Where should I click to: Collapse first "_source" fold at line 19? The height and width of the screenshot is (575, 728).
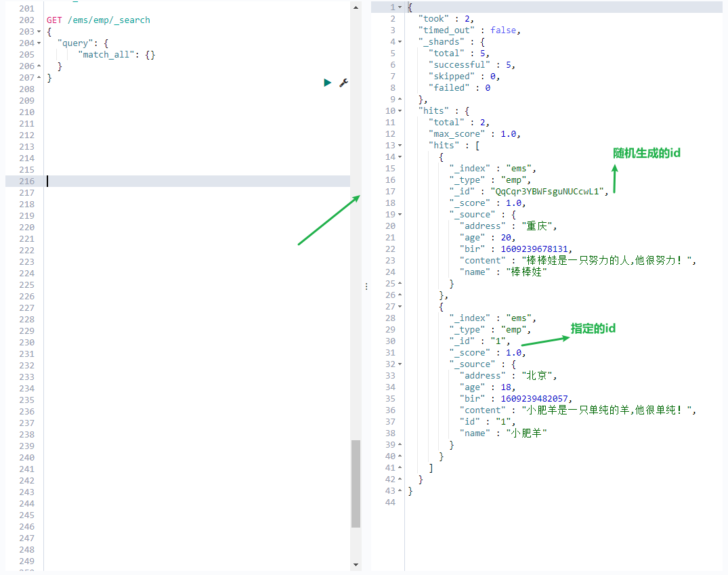pyautogui.click(x=400, y=215)
